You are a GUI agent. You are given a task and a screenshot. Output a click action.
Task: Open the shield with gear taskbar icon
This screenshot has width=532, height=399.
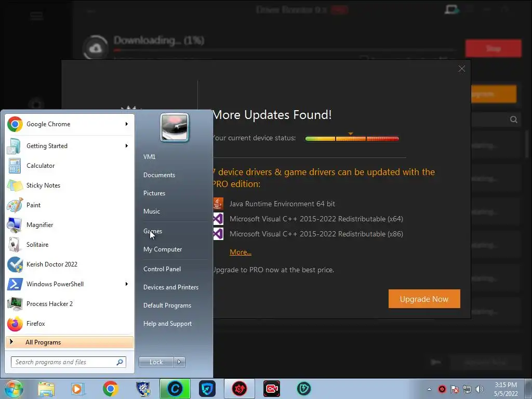[143, 389]
